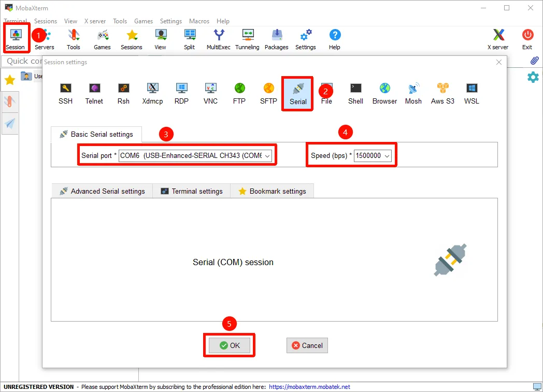Open the Tunneling toolbar icon
This screenshot has height=392, width=543.
(247, 39)
